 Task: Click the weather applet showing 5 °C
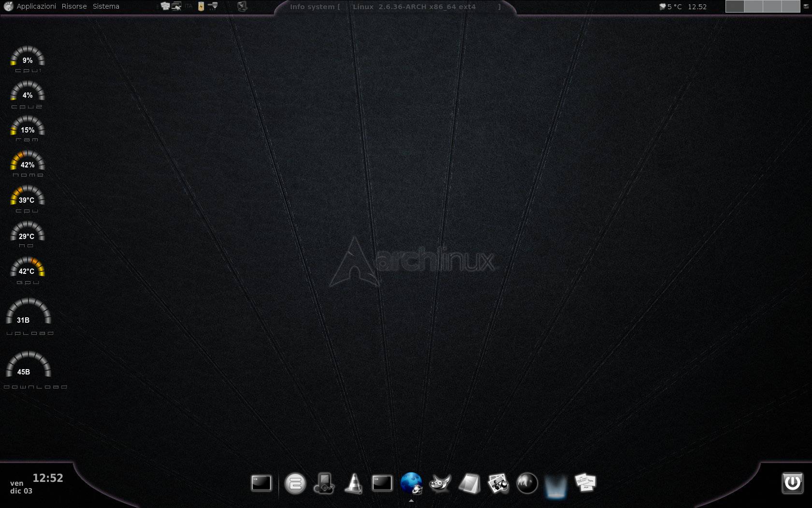pos(670,7)
